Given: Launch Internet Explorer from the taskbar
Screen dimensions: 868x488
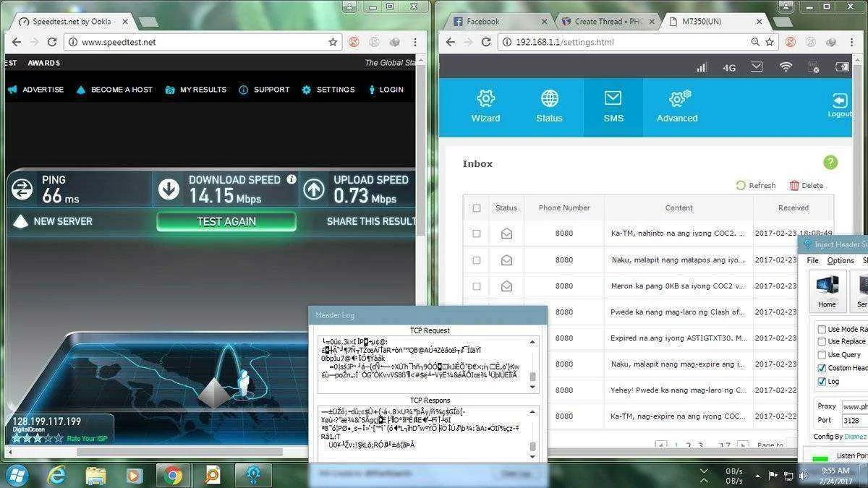Looking at the screenshot, I should coord(56,475).
